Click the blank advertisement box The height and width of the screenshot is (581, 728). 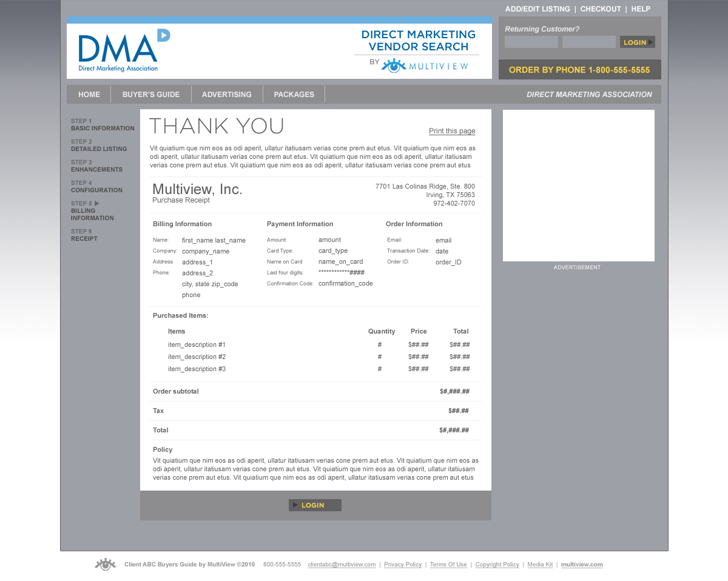pos(578,186)
